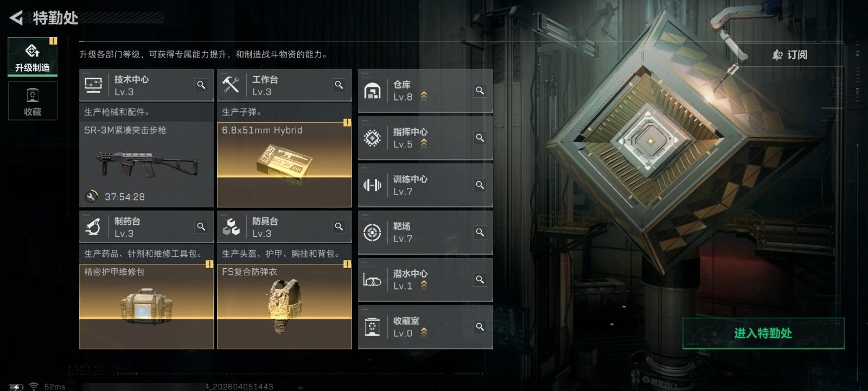Click the back arrow beside 特勤处
The width and height of the screenshot is (868, 391).
tap(17, 18)
